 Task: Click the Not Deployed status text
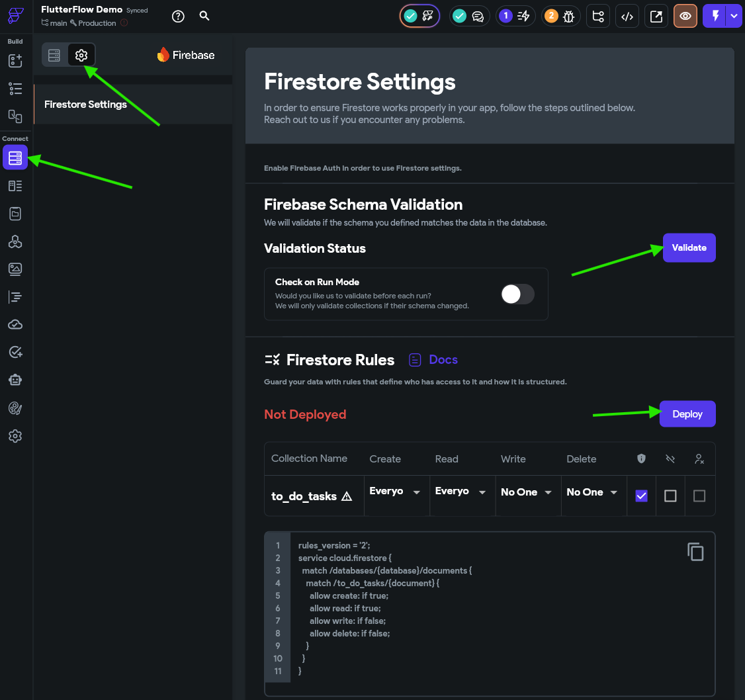coord(305,414)
